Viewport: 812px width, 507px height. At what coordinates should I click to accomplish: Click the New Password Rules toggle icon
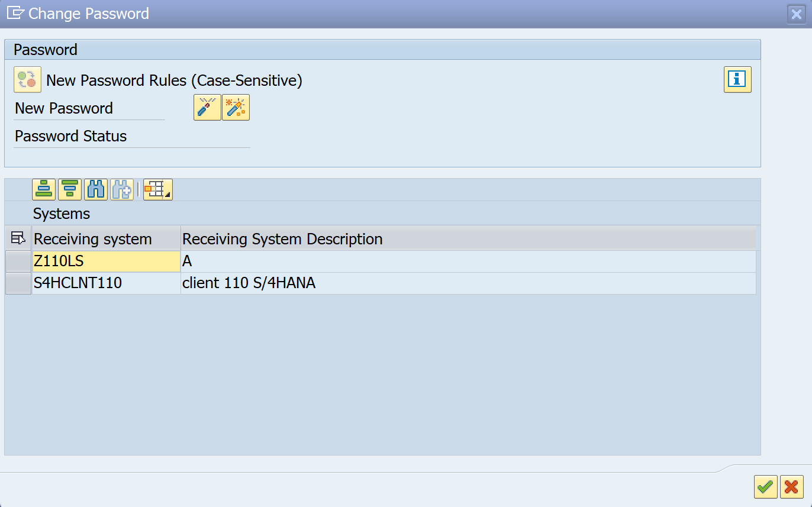tap(27, 80)
